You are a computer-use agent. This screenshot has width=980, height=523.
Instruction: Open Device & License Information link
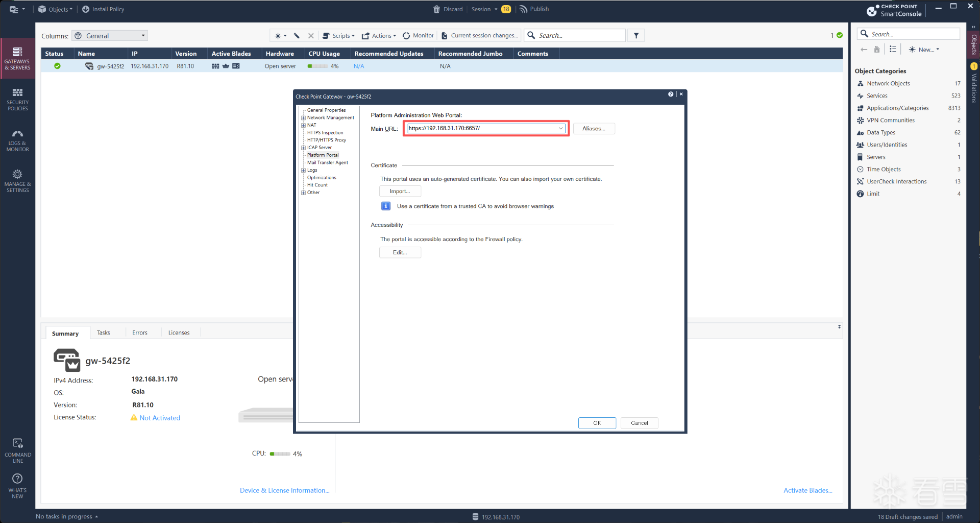[285, 491]
